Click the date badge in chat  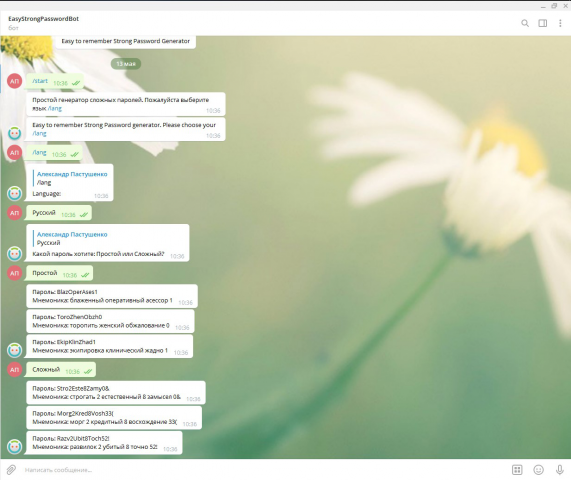click(126, 64)
